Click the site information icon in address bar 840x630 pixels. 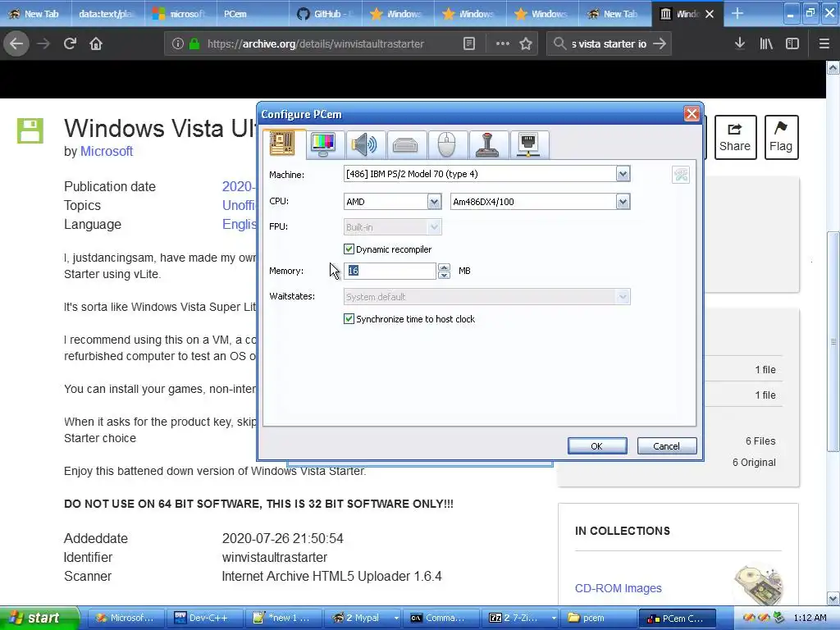(178, 44)
